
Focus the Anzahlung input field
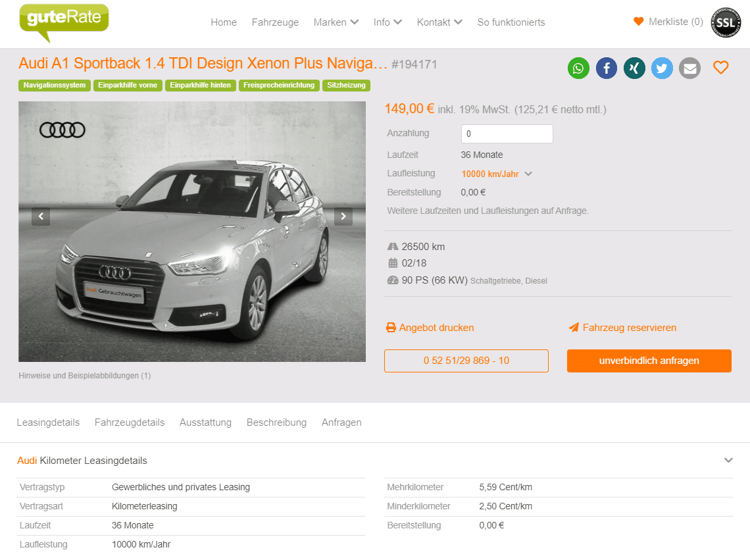click(507, 134)
